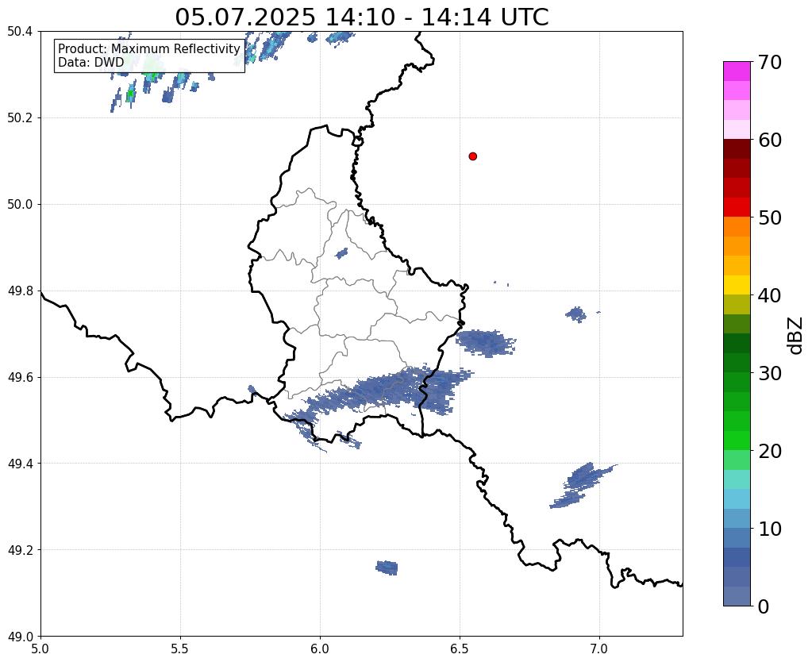Image resolution: width=812 pixels, height=662 pixels.
Task: Click the longitude 5.0 axis label
Action: coord(40,649)
